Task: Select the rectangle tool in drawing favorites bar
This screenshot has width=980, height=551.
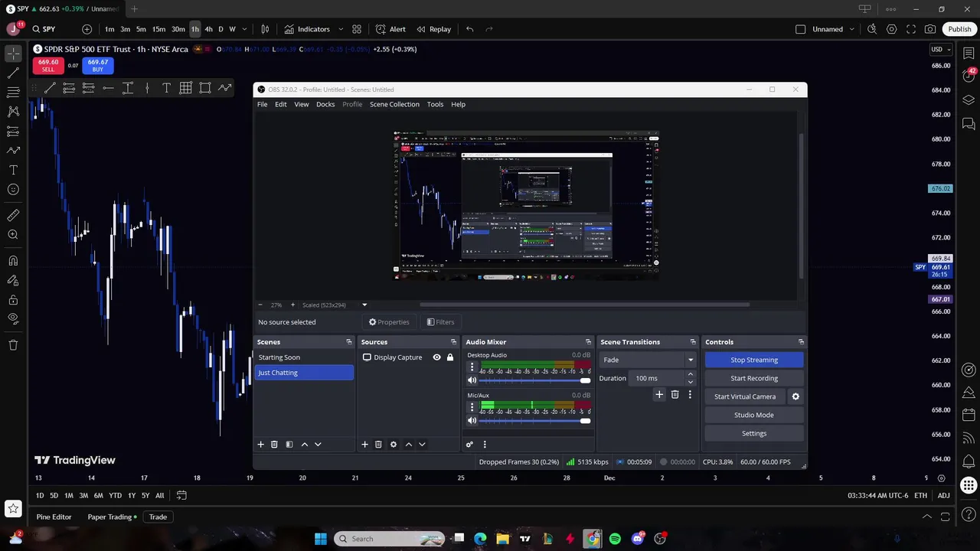Action: pos(205,88)
